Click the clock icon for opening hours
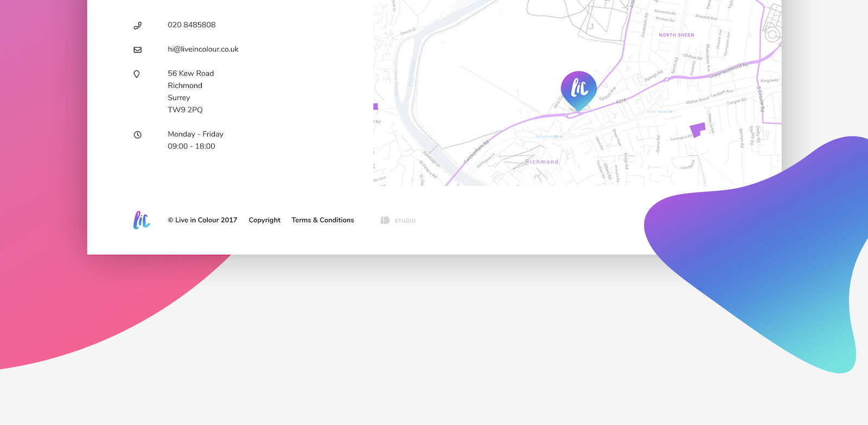The width and height of the screenshot is (868, 425). pos(138,135)
